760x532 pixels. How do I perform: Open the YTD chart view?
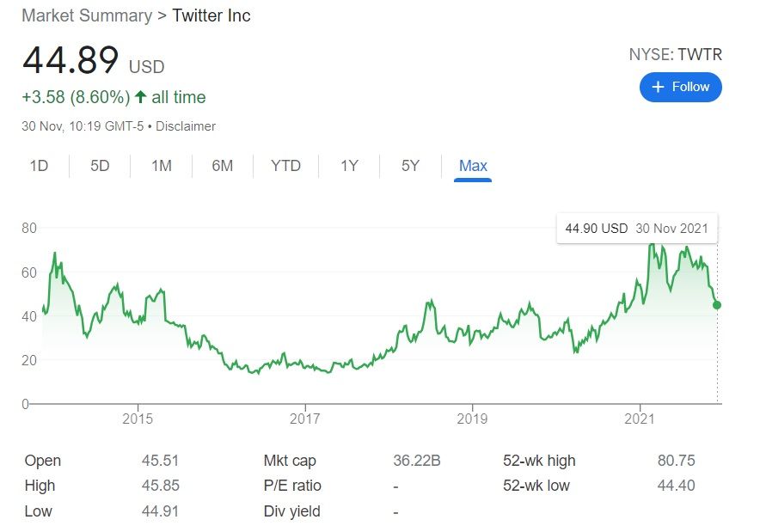click(x=285, y=166)
